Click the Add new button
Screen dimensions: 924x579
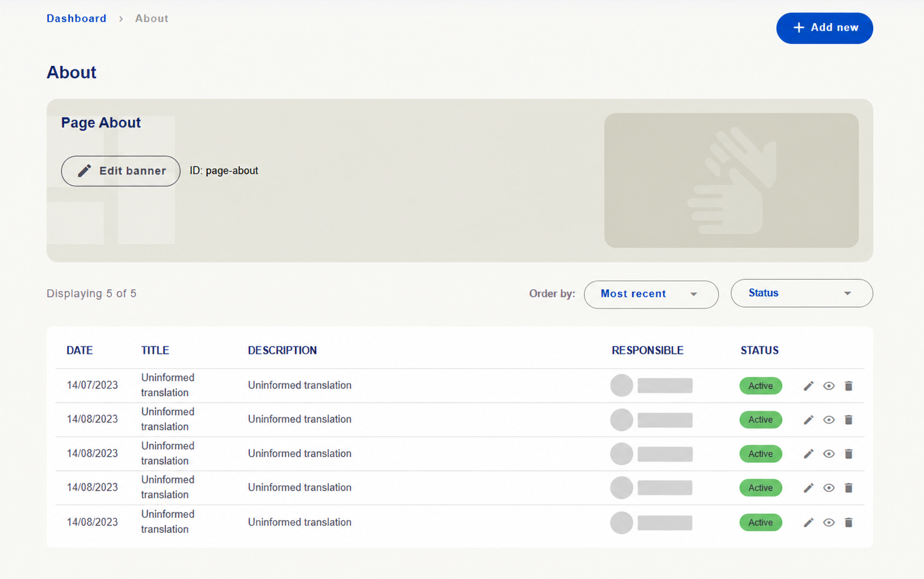824,28
